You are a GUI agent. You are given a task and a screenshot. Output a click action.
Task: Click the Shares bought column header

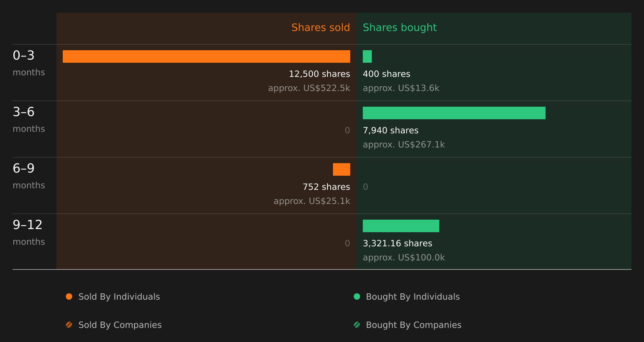tap(400, 27)
